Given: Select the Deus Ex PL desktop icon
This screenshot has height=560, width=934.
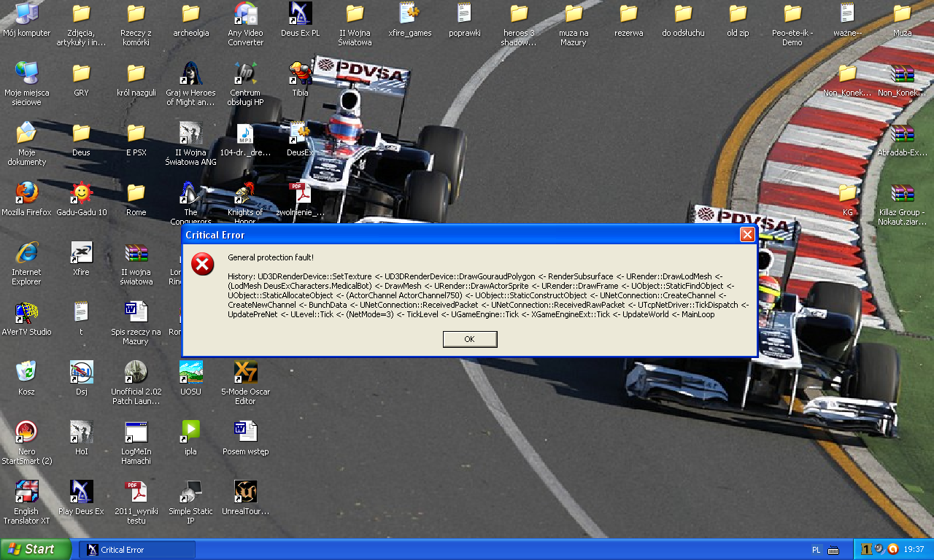Looking at the screenshot, I should (300, 14).
